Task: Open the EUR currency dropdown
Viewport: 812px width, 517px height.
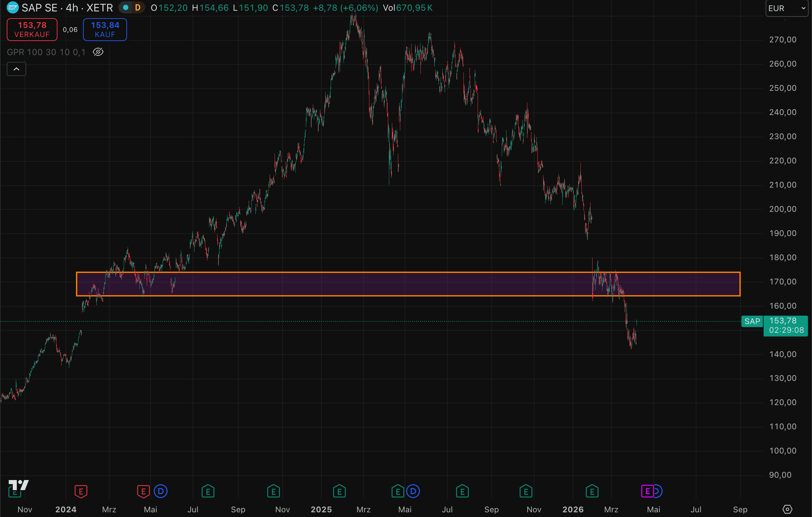Action: (x=787, y=8)
